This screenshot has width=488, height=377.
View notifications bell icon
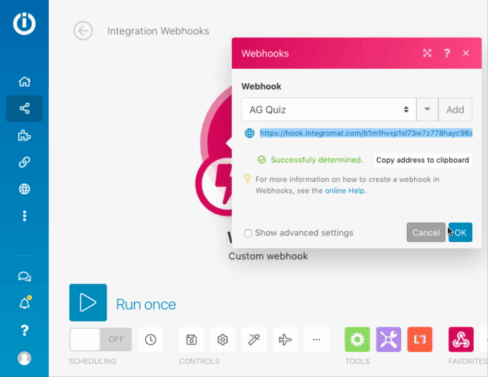25,303
